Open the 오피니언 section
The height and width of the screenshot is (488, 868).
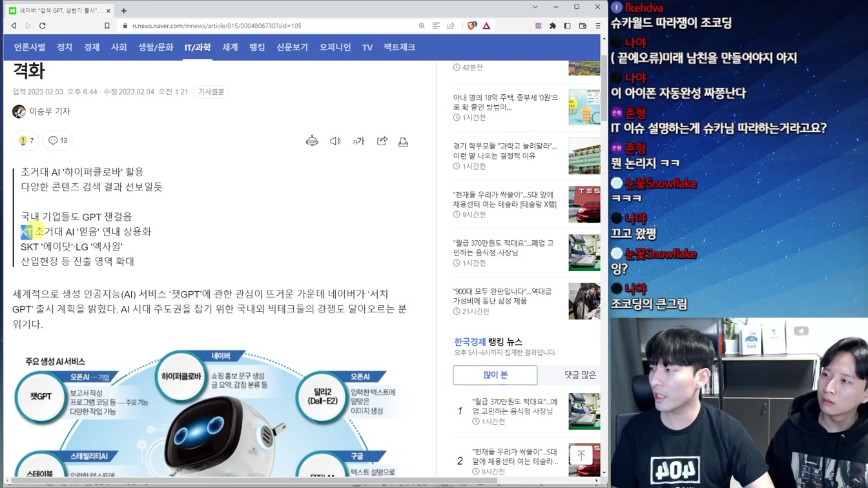(x=335, y=47)
